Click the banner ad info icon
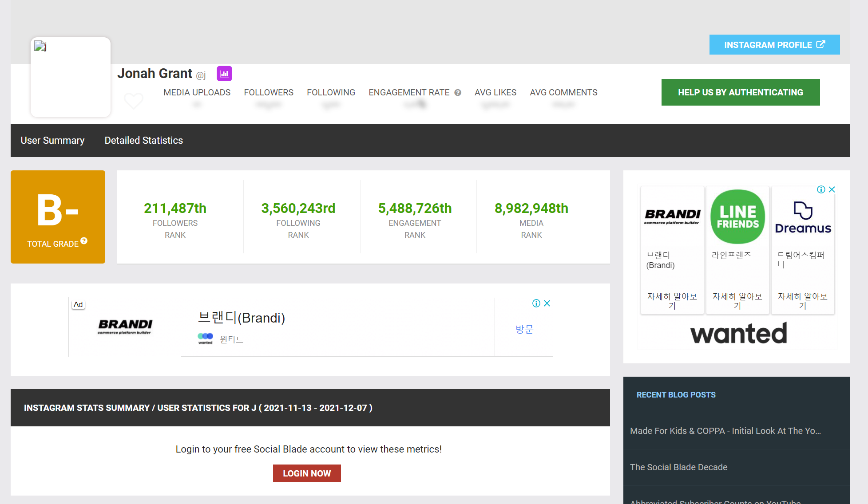This screenshot has height=504, width=868. [536, 303]
